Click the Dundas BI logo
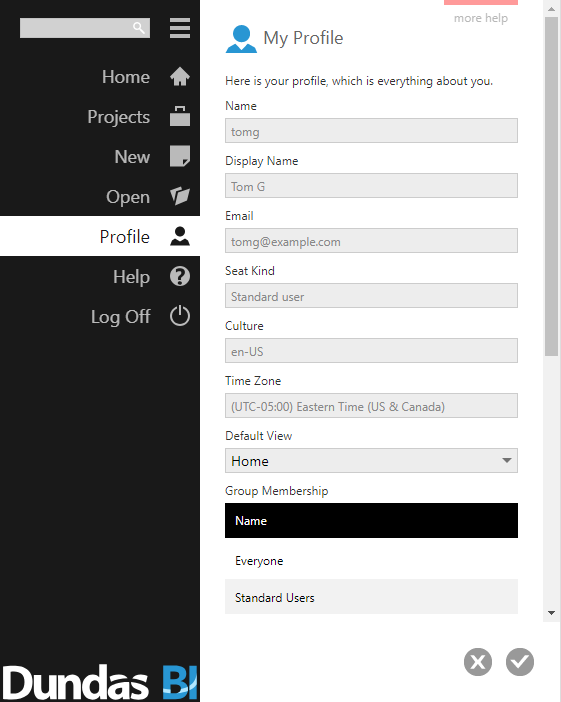 coord(100,682)
